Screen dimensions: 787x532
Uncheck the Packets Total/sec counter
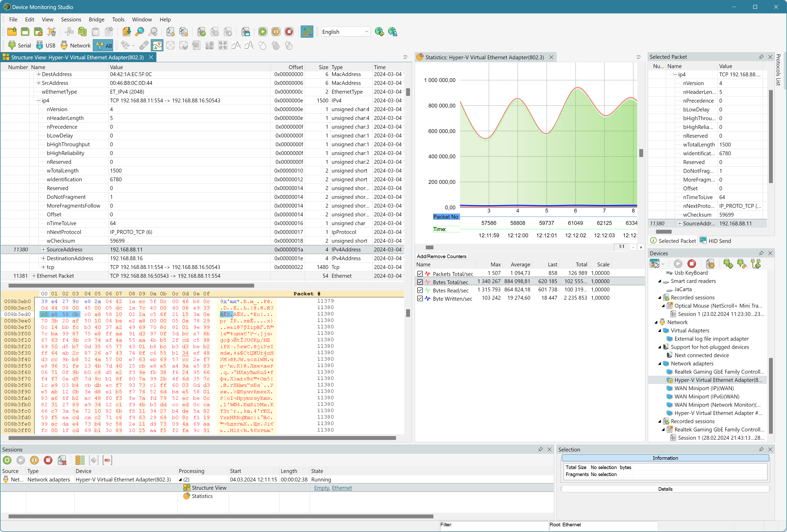point(420,274)
